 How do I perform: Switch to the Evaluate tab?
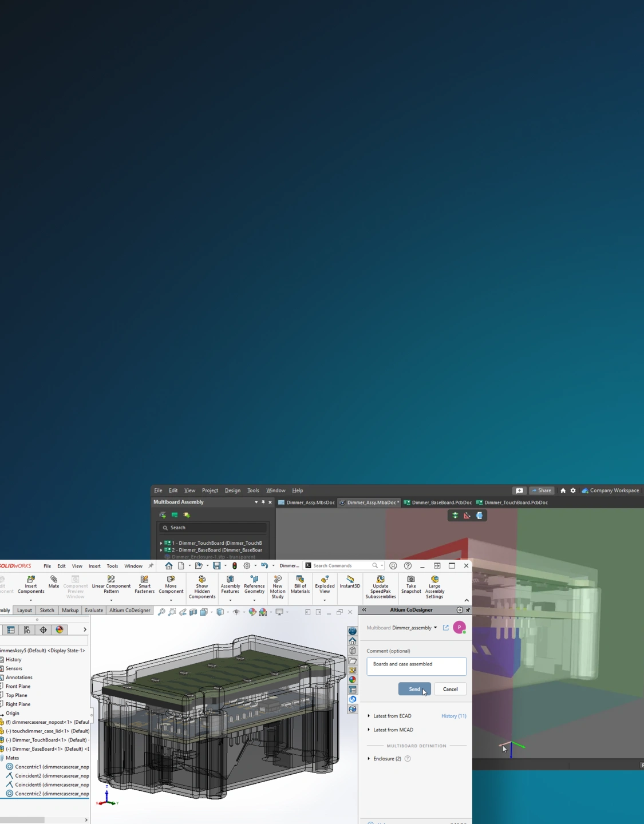94,611
